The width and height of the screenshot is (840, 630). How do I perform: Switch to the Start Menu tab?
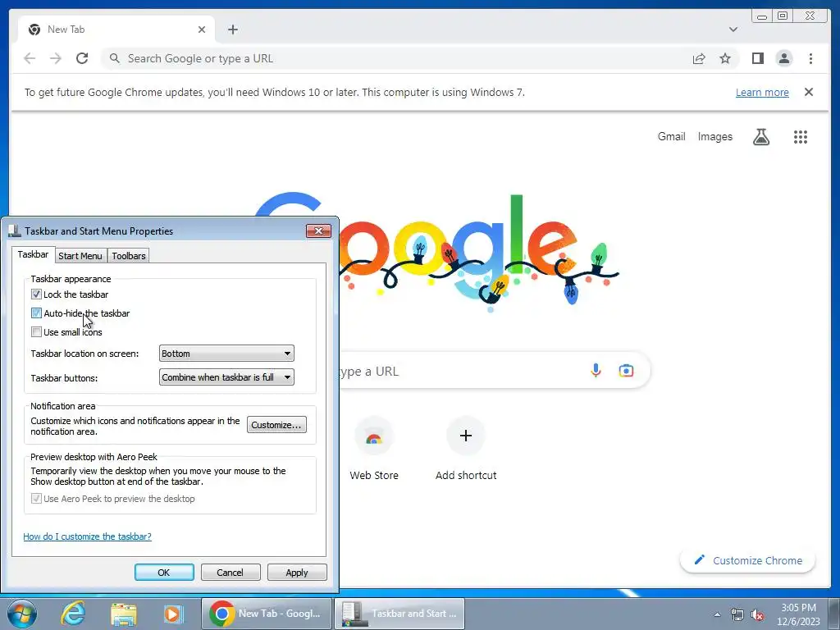tap(80, 256)
